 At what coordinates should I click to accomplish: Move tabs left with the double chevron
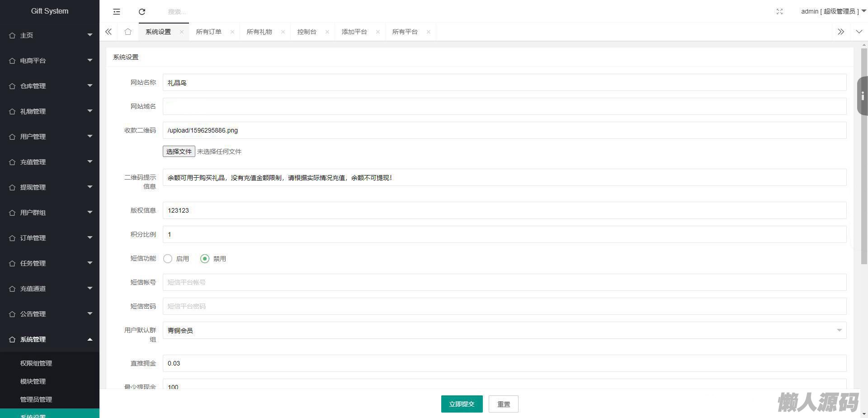pyautogui.click(x=108, y=32)
